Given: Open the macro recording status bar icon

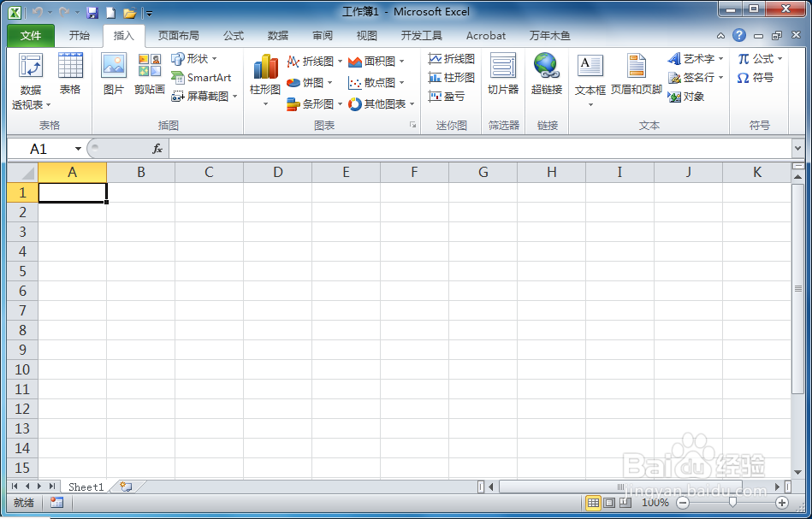Looking at the screenshot, I should pos(56,503).
